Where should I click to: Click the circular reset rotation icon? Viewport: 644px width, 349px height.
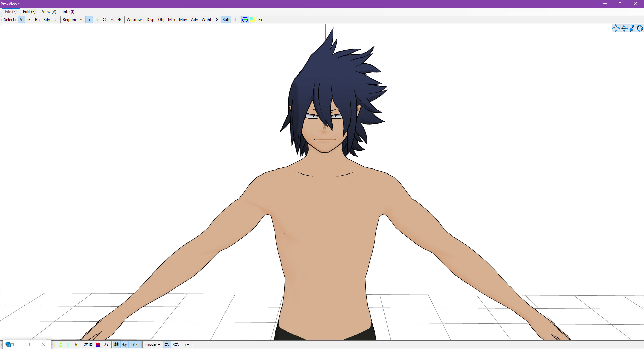pyautogui.click(x=640, y=29)
